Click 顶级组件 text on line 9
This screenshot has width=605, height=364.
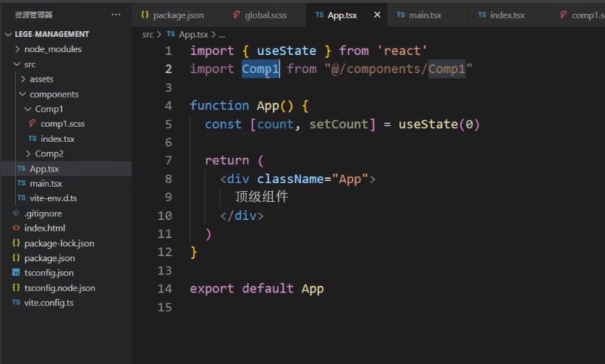pyautogui.click(x=261, y=197)
